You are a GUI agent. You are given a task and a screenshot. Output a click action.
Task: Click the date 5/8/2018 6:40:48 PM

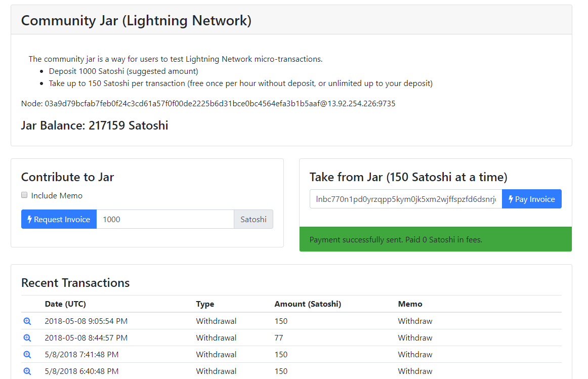click(x=82, y=371)
